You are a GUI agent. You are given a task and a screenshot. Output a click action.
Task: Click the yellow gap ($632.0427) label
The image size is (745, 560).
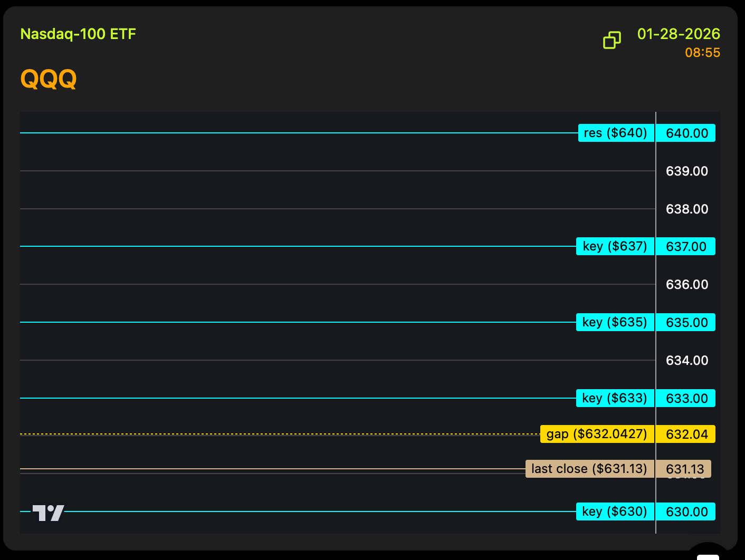point(597,434)
